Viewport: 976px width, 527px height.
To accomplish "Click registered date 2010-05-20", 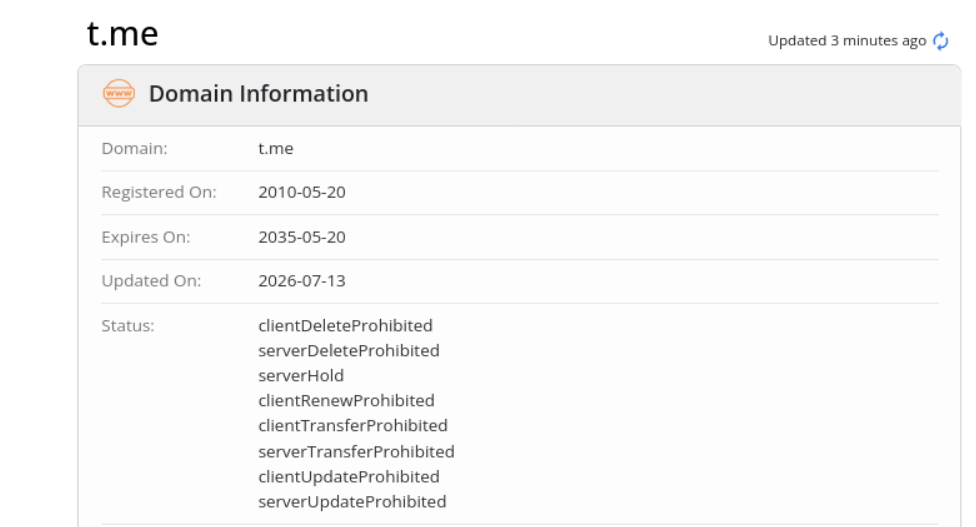I will (302, 192).
